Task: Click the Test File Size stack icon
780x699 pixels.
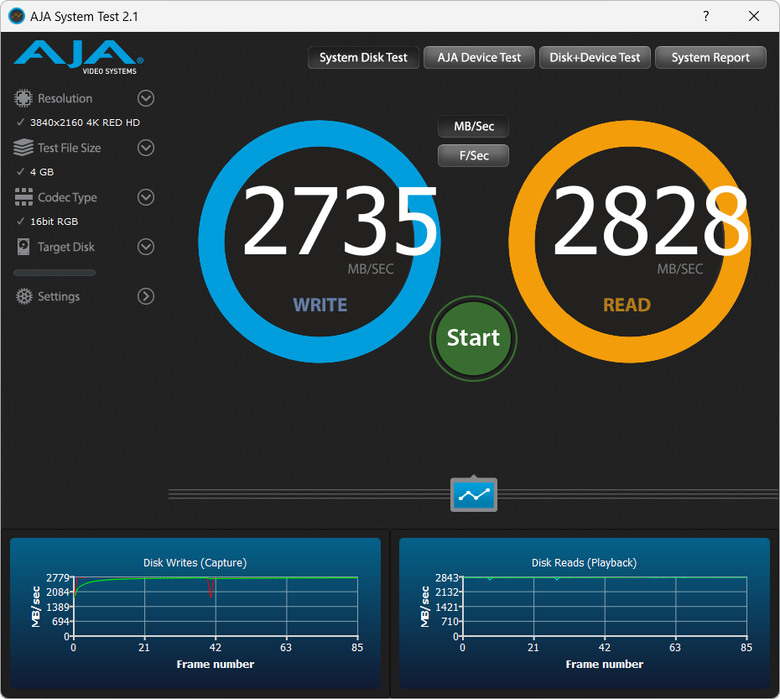Action: tap(23, 148)
